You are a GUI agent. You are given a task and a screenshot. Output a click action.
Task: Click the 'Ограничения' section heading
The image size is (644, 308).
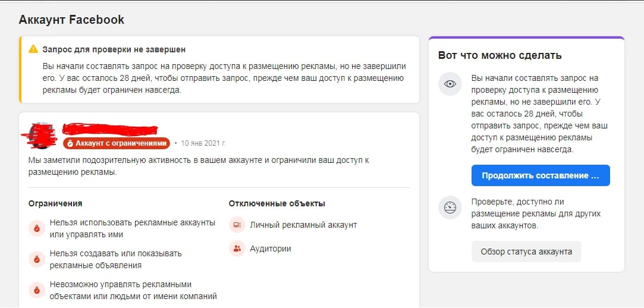click(55, 204)
